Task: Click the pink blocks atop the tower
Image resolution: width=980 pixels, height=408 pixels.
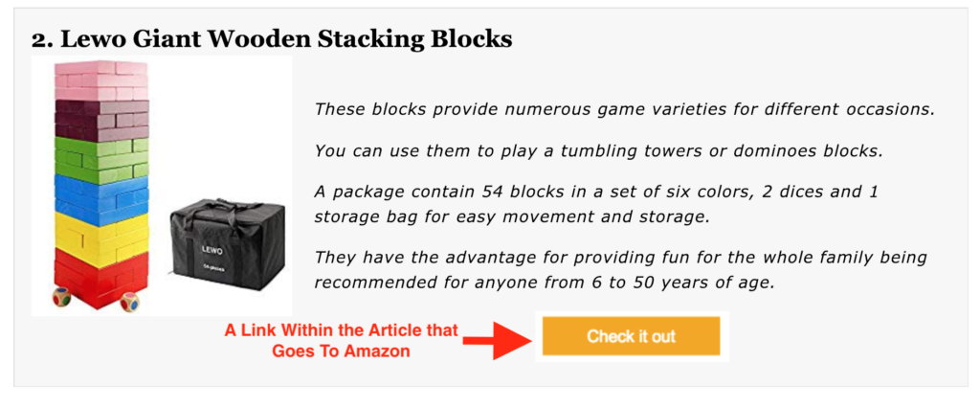Action: point(101,79)
